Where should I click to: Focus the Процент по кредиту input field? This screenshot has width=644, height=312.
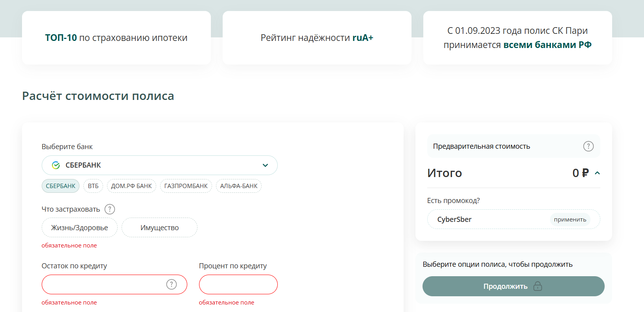238,284
